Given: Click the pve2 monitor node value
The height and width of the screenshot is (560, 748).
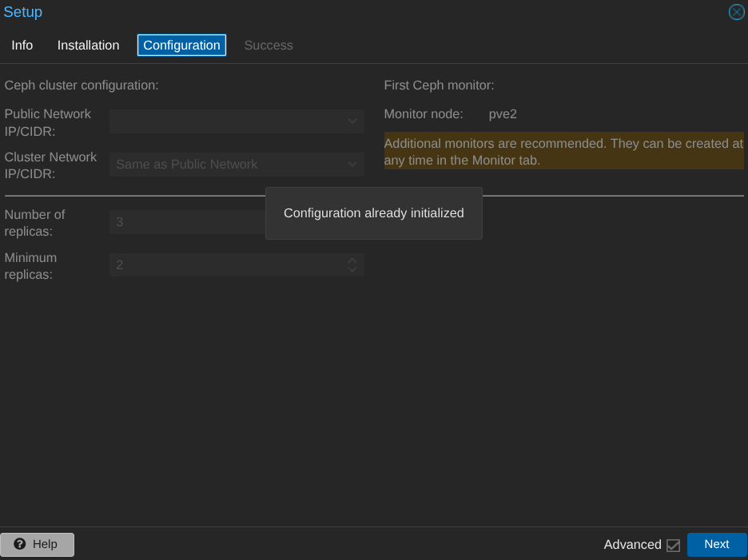Looking at the screenshot, I should pyautogui.click(x=503, y=114).
